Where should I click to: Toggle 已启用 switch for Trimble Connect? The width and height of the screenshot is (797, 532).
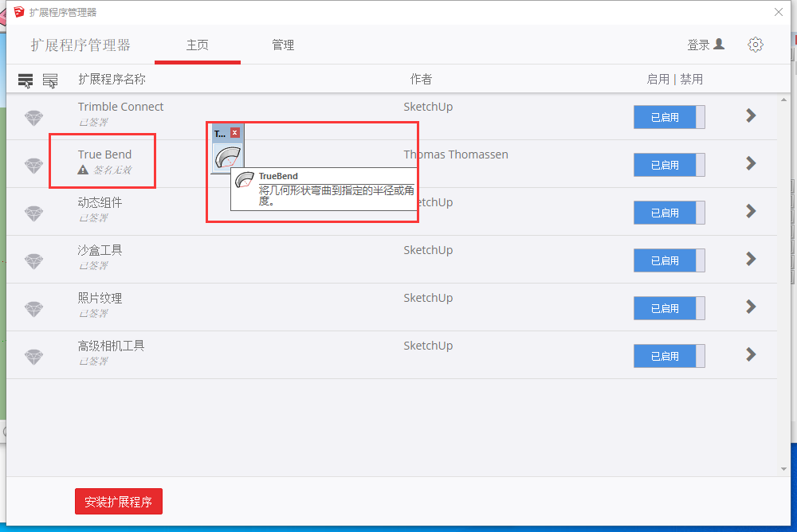[x=669, y=117]
